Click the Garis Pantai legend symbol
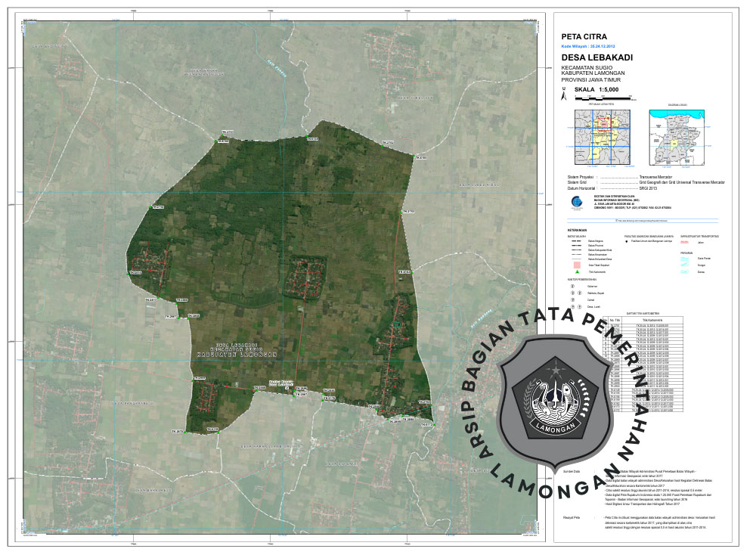The width and height of the screenshot is (756, 555). (x=686, y=259)
